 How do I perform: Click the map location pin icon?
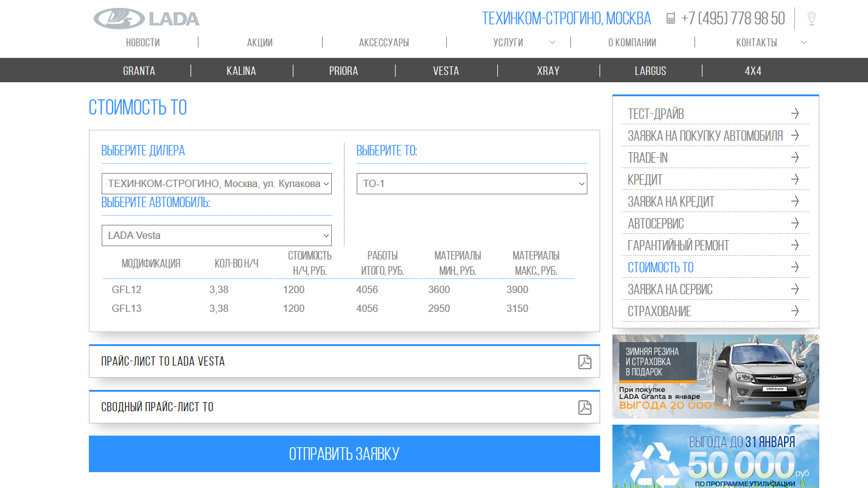pyautogui.click(x=811, y=19)
